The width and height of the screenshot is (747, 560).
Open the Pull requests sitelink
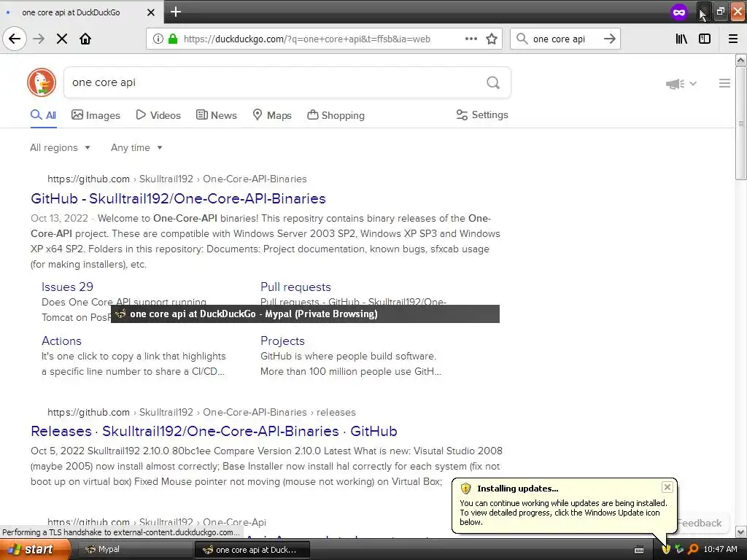click(x=295, y=287)
